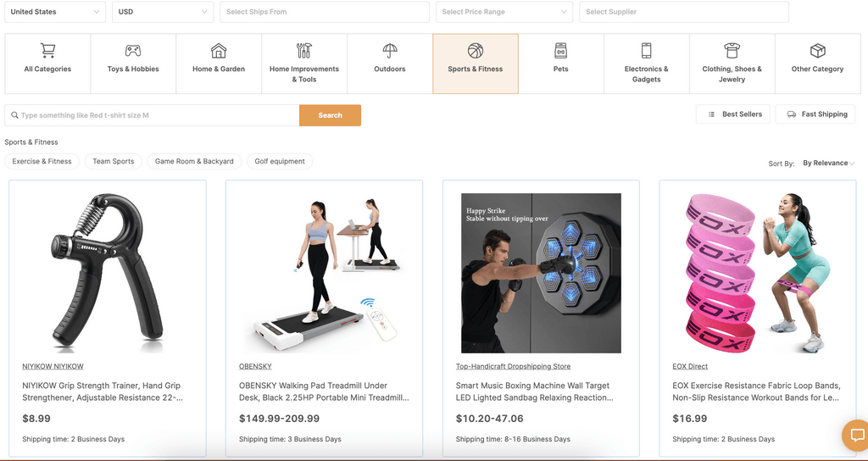
Task: Click the magnifier icon in search field
Action: point(15,115)
